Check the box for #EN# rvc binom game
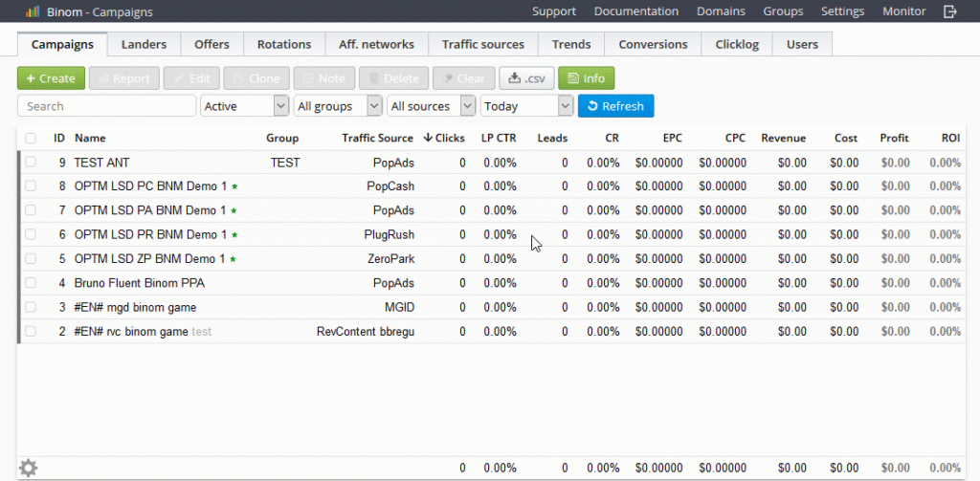 31,331
